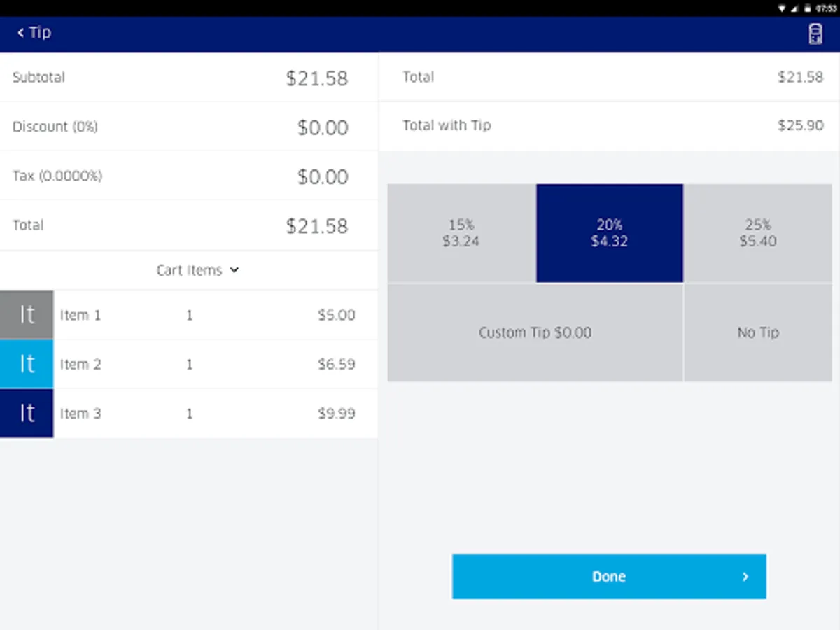Select the Item 1 row price $5.00
This screenshot has height=630, width=840.
[x=337, y=315]
